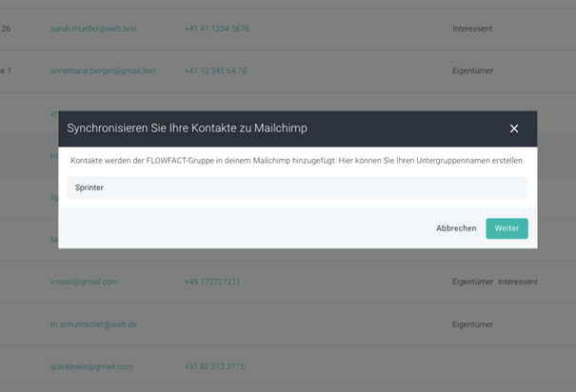The image size is (576, 392).
Task: Select Eigentümer tag in v.rossi row
Action: [472, 282]
